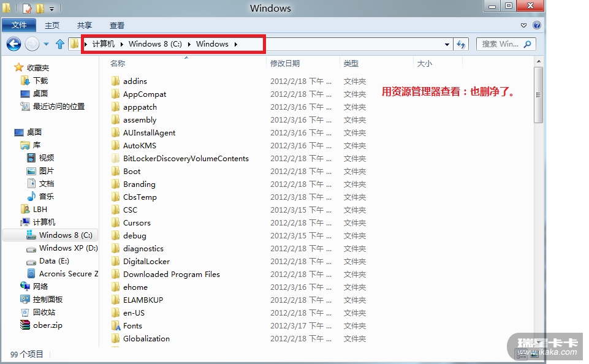Click the vertical scrollbar thumb
589x364 pixels.
[x=538, y=94]
